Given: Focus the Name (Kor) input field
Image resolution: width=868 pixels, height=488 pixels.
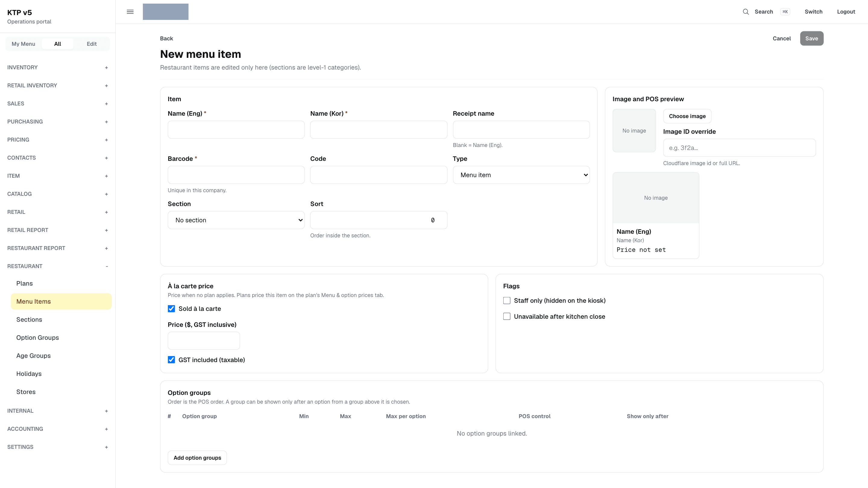Looking at the screenshot, I should tap(379, 130).
